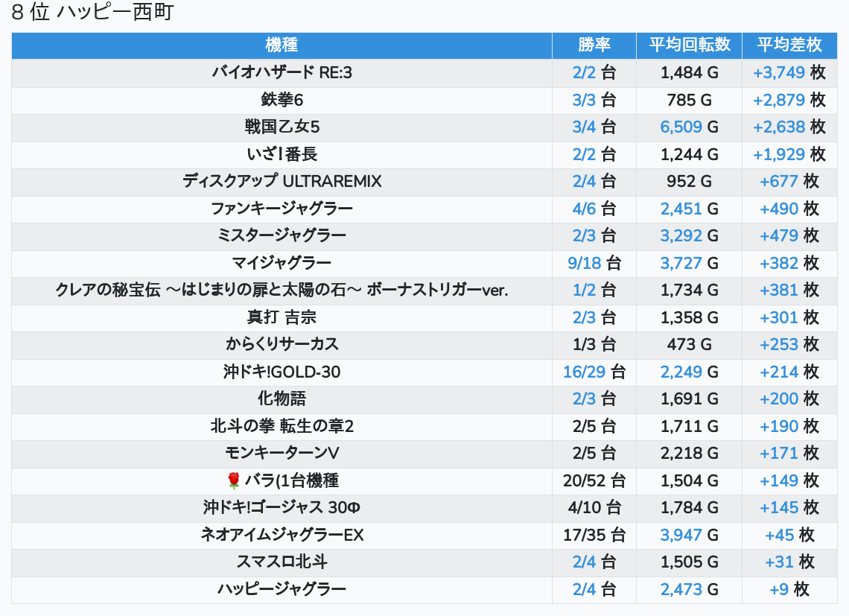
Task: Click the 8位 ハッピー西町 heading
Action: pyautogui.click(x=92, y=12)
